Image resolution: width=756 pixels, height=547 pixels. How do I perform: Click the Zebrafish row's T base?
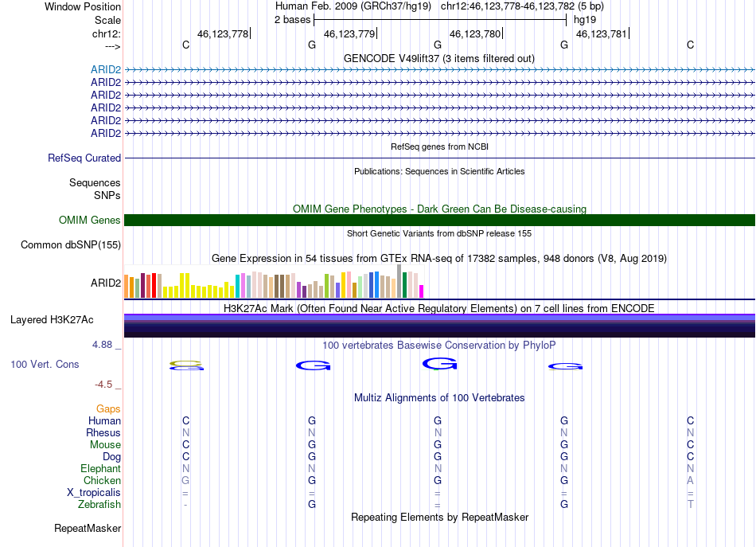tap(691, 504)
